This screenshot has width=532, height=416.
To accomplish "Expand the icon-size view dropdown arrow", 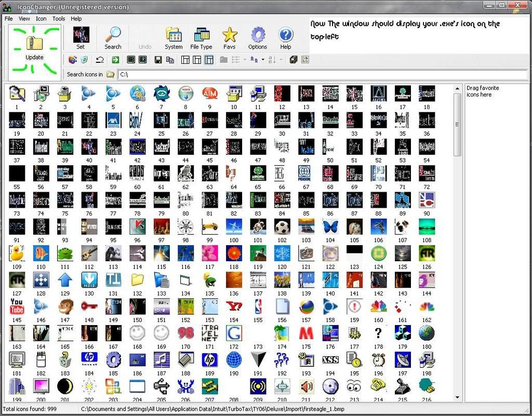I will 263,60.
